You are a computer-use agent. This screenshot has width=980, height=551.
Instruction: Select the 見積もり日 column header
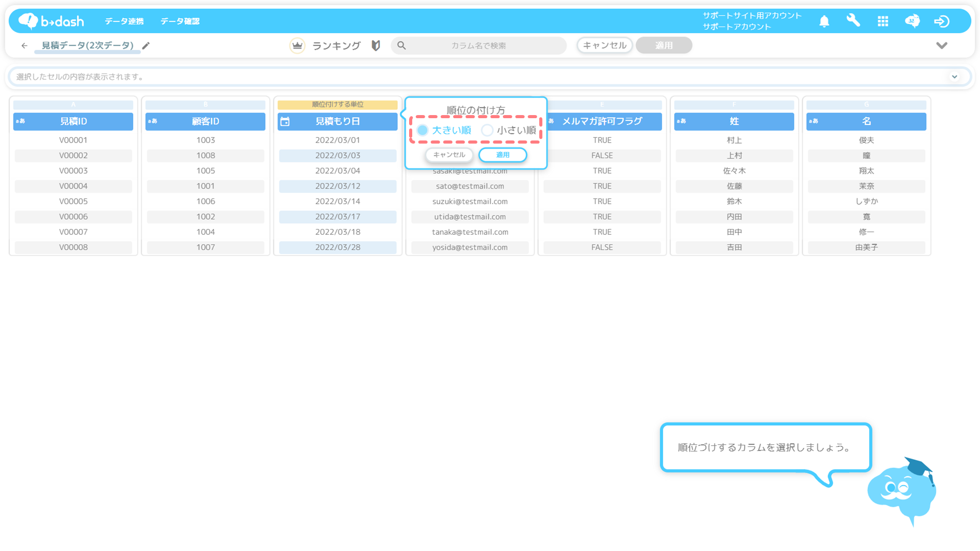click(x=338, y=121)
